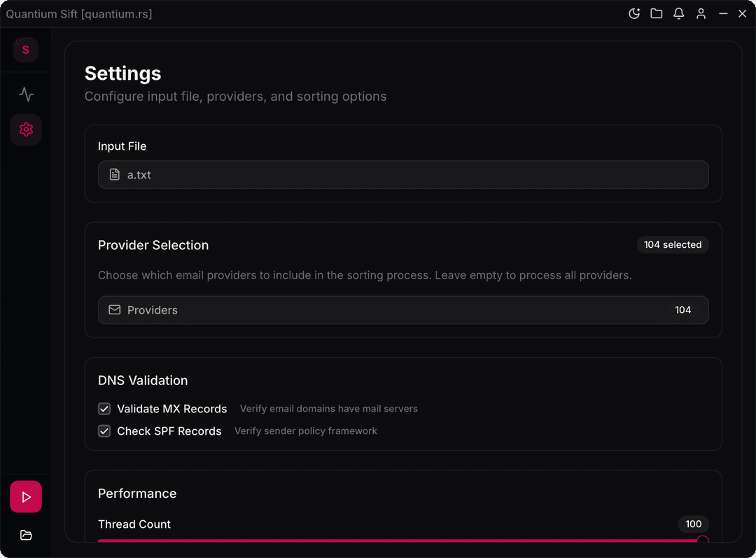Click the Thread Count label
Viewport: 756px width, 558px height.
pos(134,524)
